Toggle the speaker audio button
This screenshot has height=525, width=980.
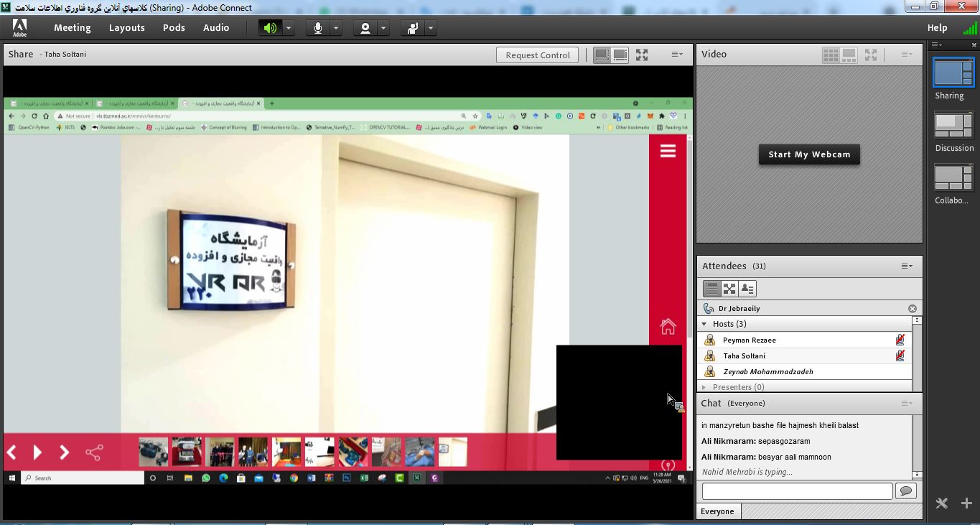pyautogui.click(x=270, y=28)
